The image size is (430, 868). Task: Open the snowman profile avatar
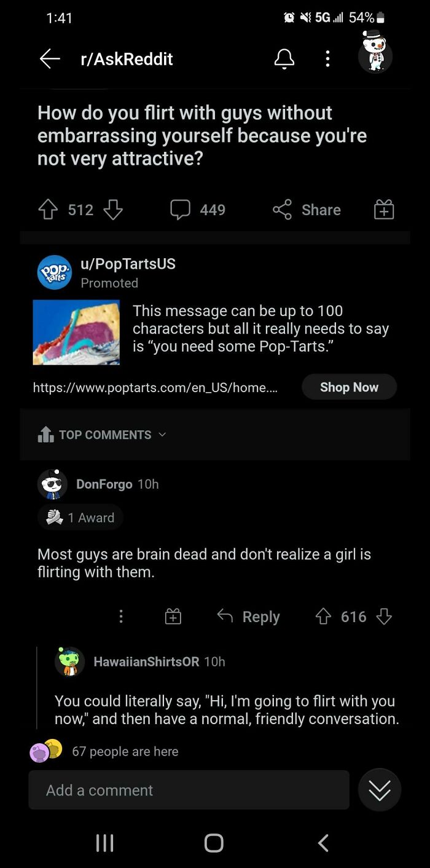375,54
